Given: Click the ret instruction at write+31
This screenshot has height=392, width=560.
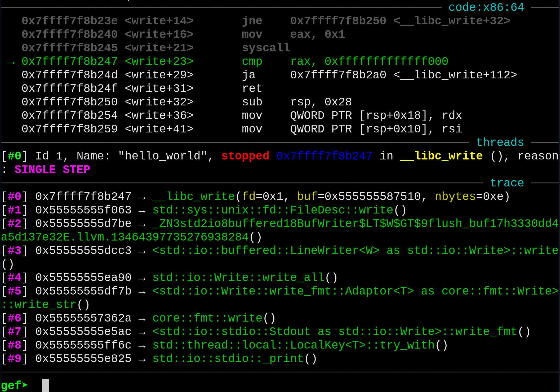Looking at the screenshot, I should pyautogui.click(x=252, y=88).
